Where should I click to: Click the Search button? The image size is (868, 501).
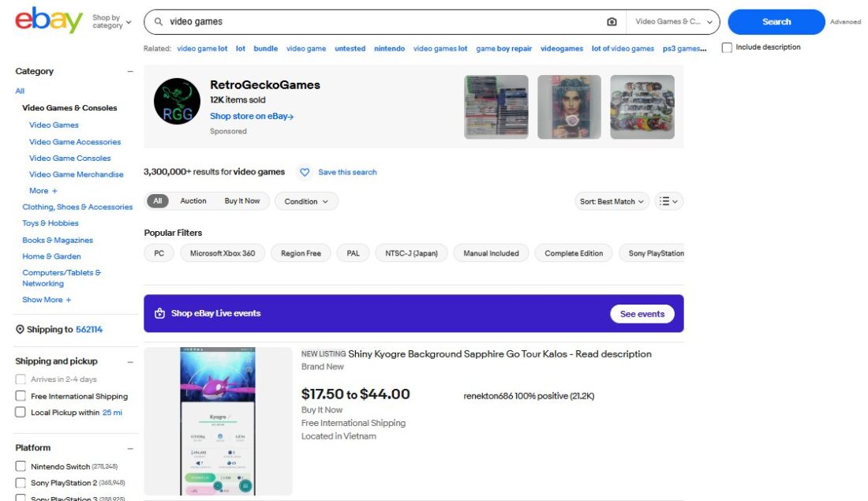point(774,21)
